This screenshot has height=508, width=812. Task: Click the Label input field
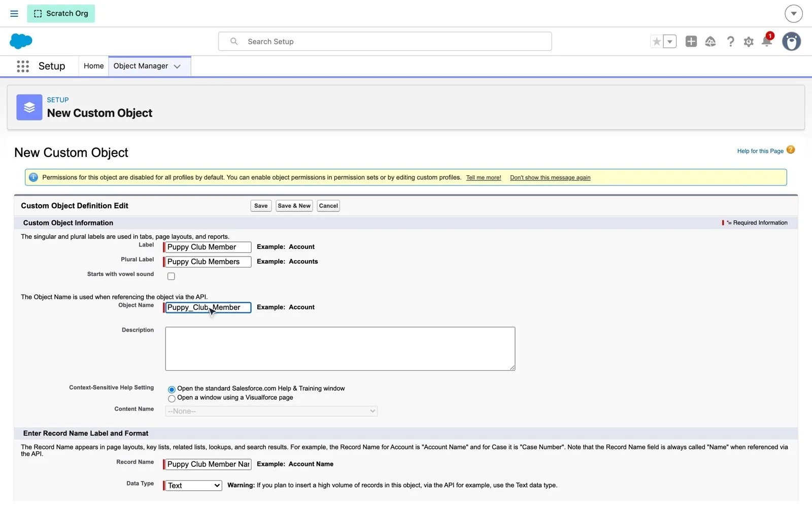(x=208, y=247)
